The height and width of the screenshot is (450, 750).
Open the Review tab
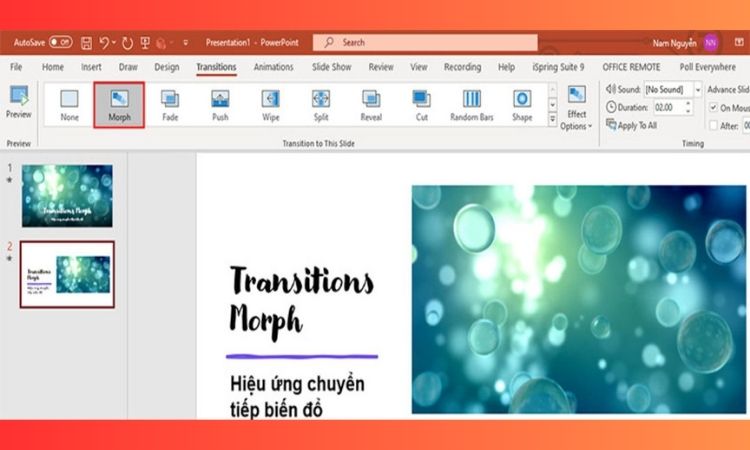click(381, 67)
